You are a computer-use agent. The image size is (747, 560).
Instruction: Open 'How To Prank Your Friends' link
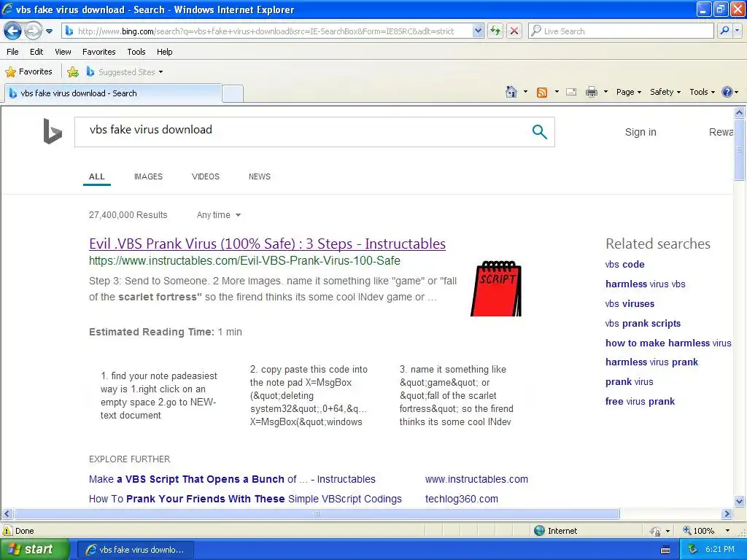[245, 499]
